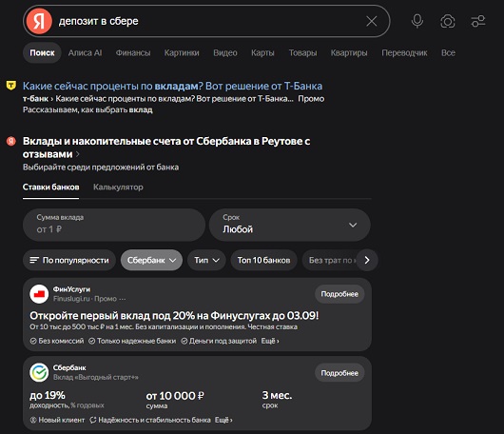504x434 pixels.
Task: Switch to the Калькулятор tab
Action: pyautogui.click(x=118, y=187)
